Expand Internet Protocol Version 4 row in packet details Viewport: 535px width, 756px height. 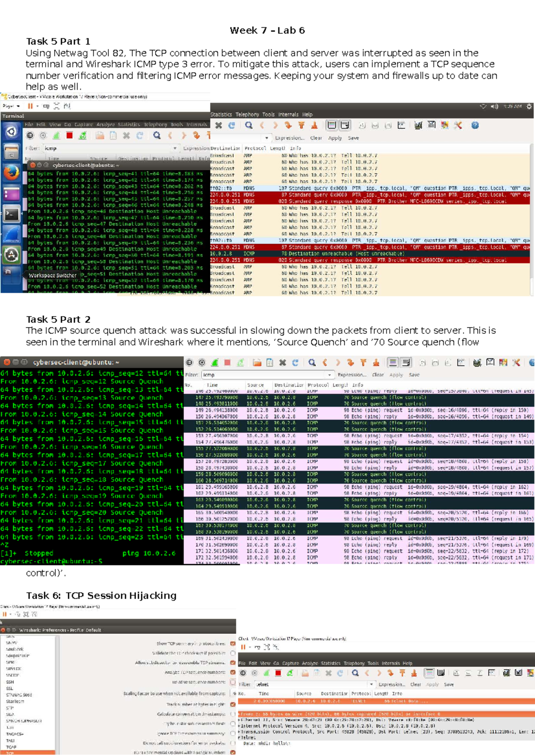pos(240,726)
